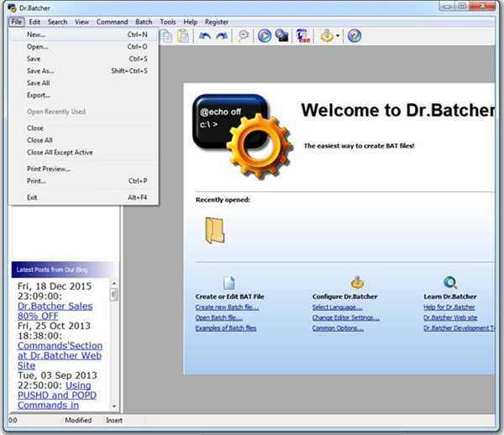Open help with the question mark icon
This screenshot has height=435, width=504.
pos(354,35)
